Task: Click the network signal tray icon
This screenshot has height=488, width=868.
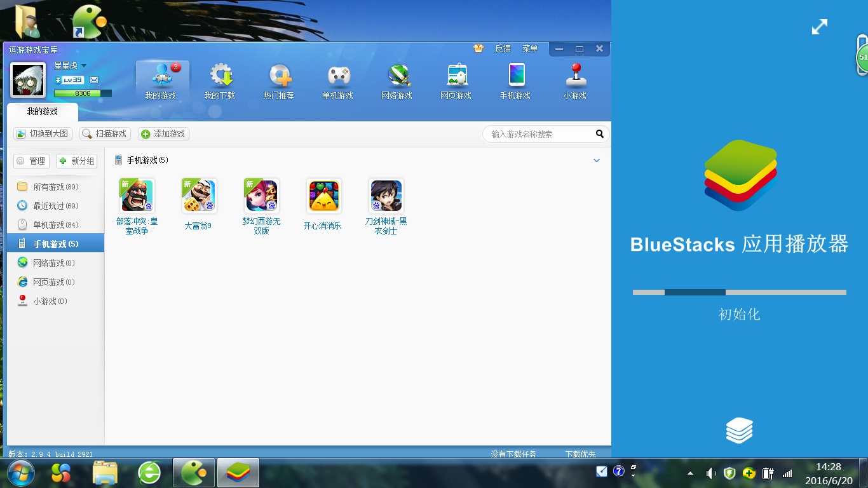Action: (787, 473)
